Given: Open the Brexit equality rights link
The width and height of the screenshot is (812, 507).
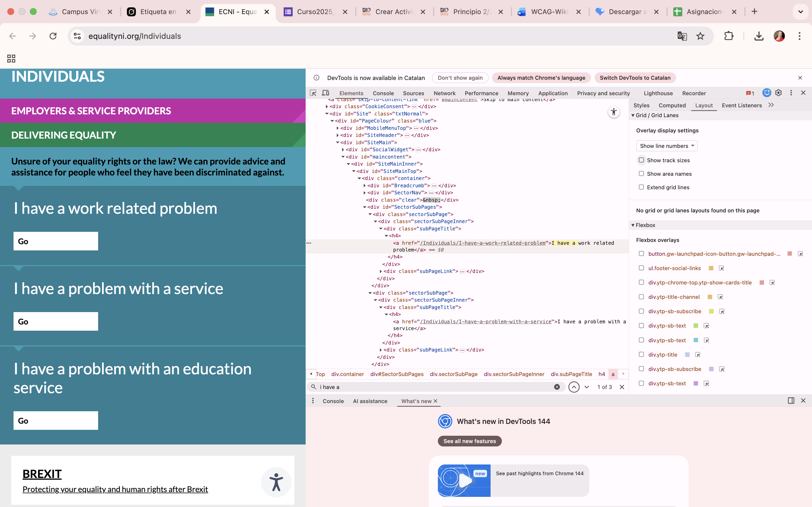Looking at the screenshot, I should point(115,489).
